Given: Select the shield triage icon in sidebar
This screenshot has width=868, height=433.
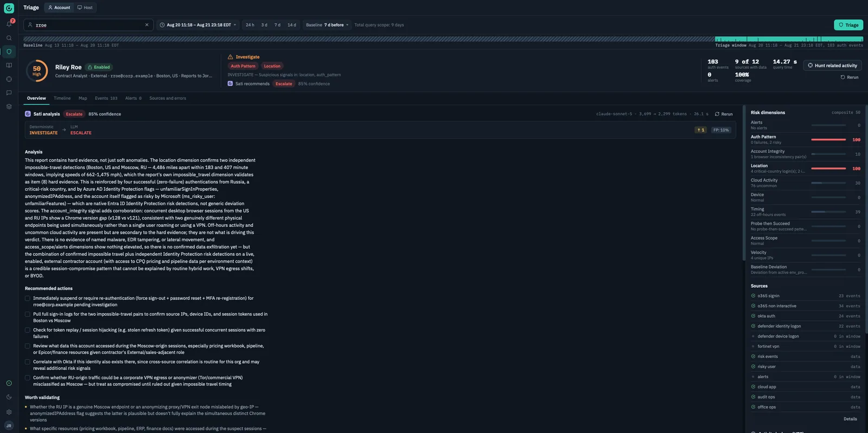Looking at the screenshot, I should 9,51.
